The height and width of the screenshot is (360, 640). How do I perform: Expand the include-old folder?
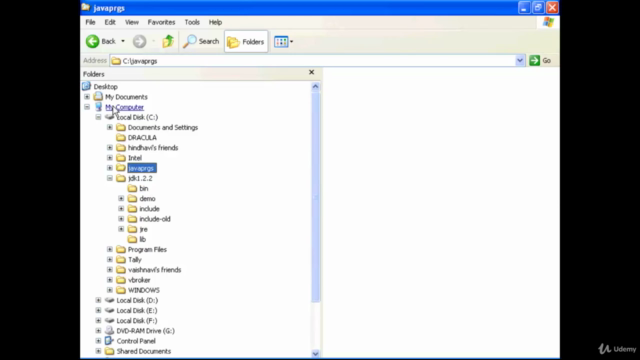point(121,219)
